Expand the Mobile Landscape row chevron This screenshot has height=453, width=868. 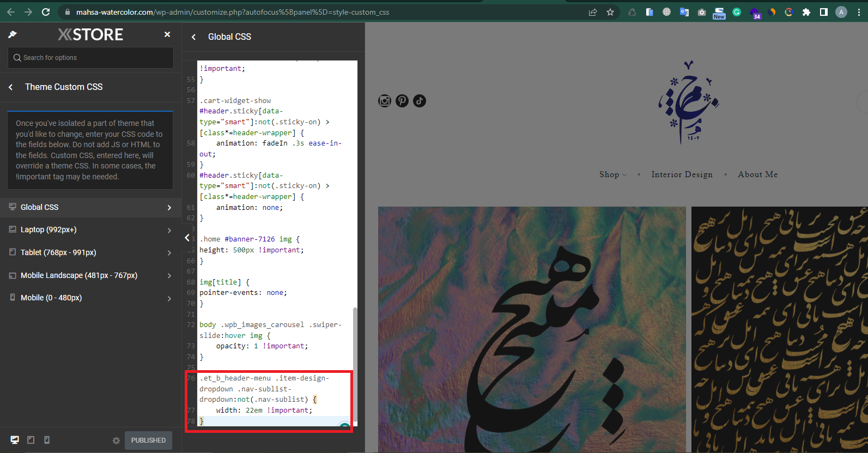169,276
